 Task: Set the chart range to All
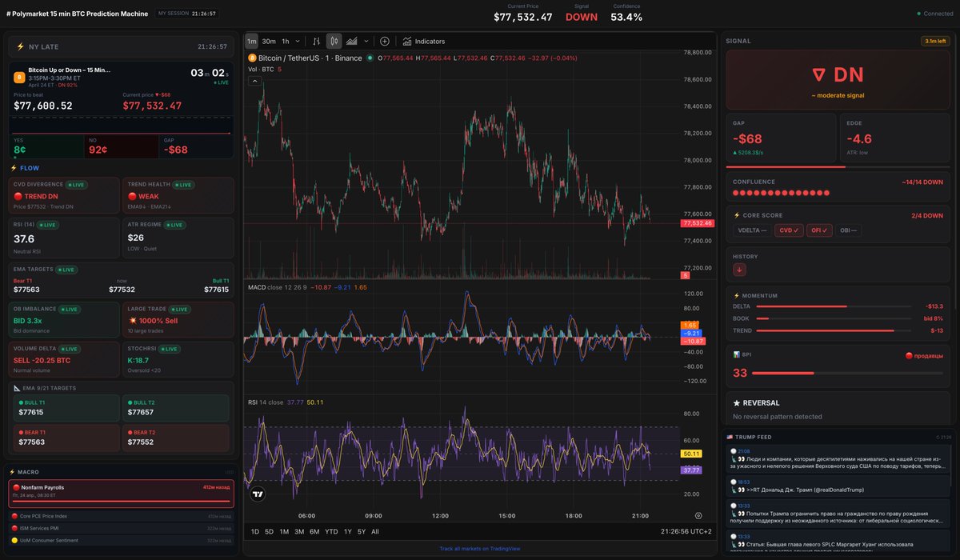point(375,531)
